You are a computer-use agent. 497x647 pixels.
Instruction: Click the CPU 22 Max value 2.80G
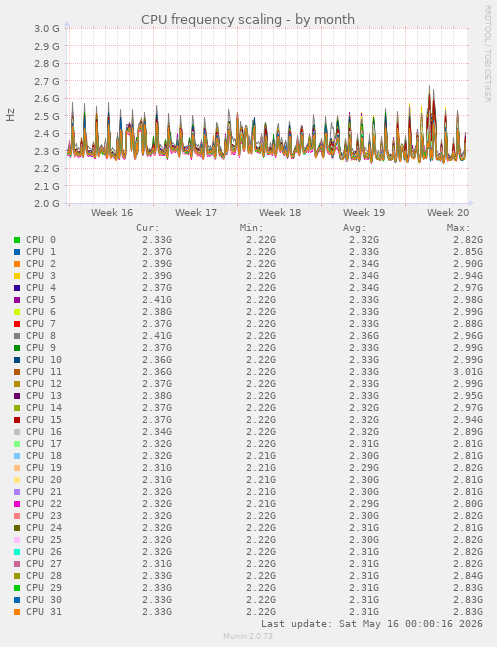(468, 504)
